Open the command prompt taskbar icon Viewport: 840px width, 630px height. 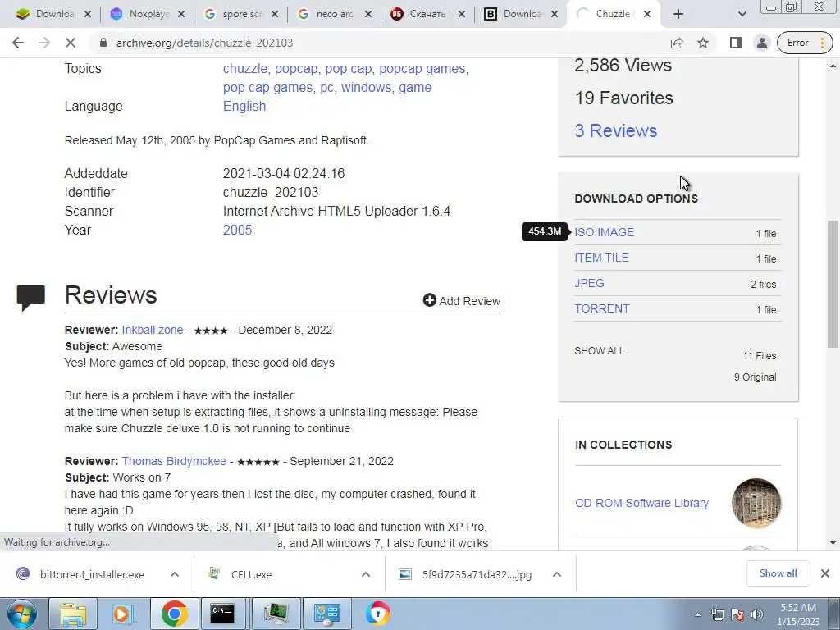pyautogui.click(x=222, y=614)
